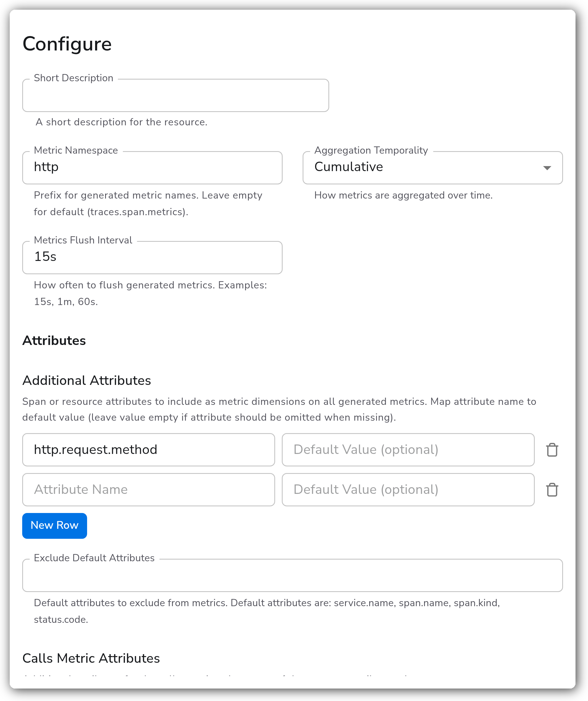Screen dimensions: 588x701
Task: Focus the Exclude Default Attributes field
Action: (293, 575)
